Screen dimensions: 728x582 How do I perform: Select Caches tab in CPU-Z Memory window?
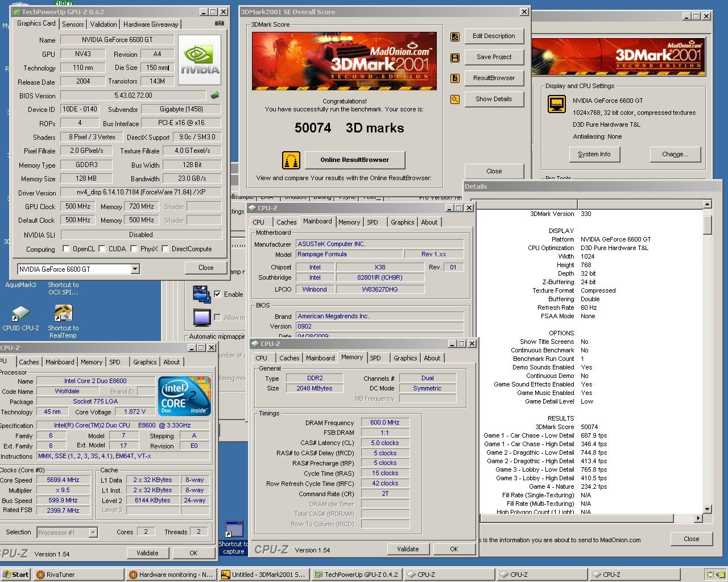[289, 358]
